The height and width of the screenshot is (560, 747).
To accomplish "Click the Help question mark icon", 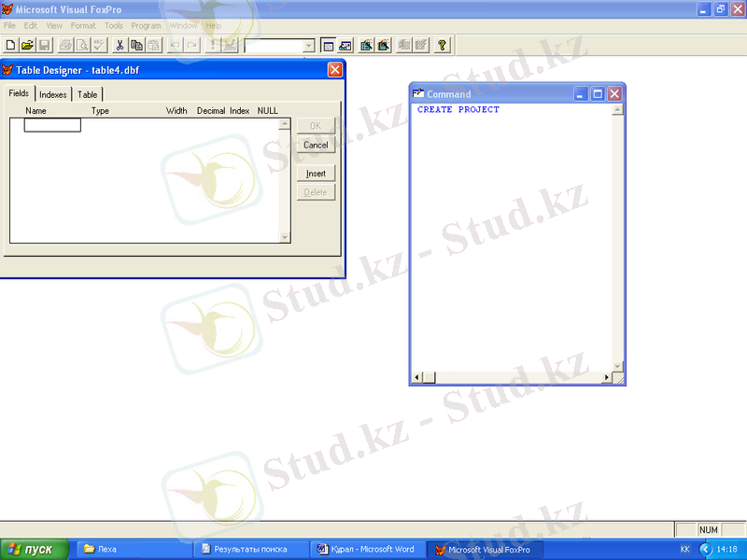I will click(x=442, y=45).
